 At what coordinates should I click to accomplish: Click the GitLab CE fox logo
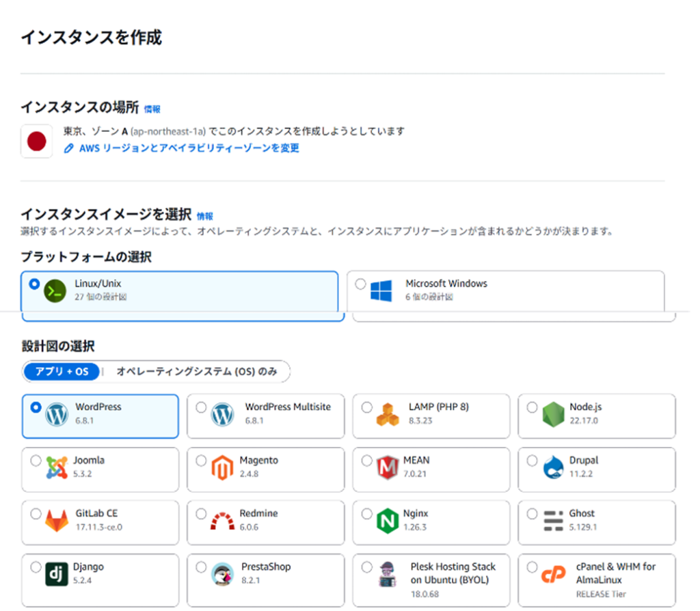point(57,521)
